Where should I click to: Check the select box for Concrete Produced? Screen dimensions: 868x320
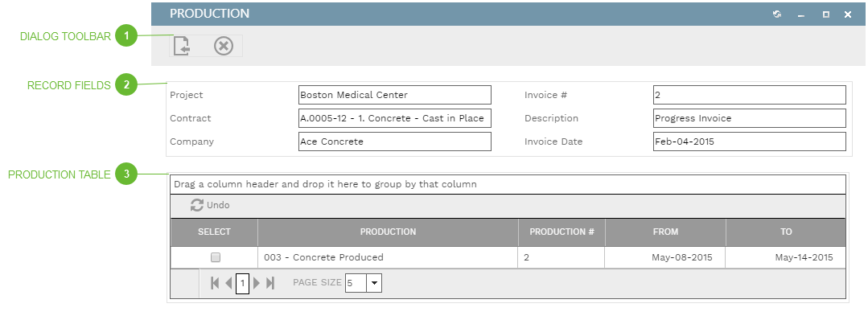pos(216,257)
